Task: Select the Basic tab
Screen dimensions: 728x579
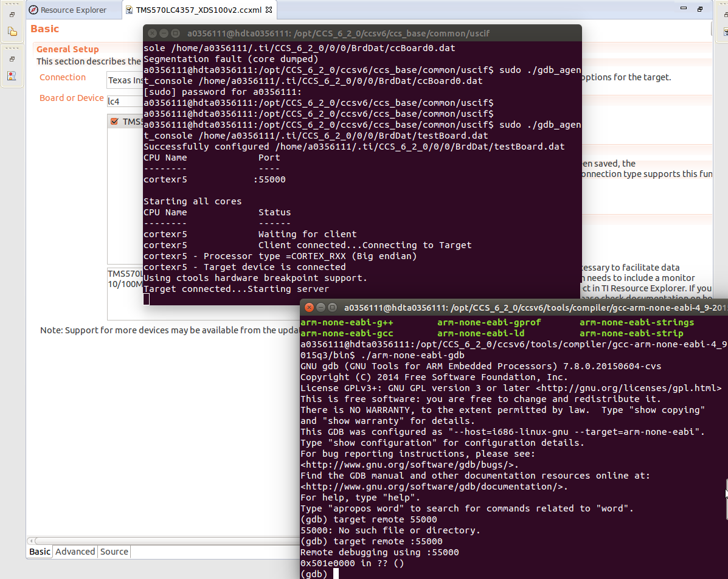Action: (x=38, y=552)
